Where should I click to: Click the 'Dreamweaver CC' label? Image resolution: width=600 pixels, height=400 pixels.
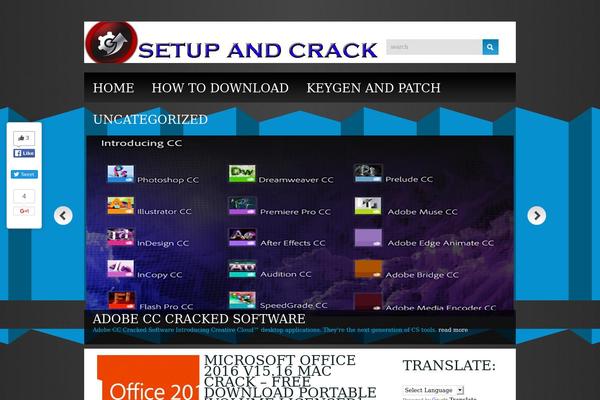pyautogui.click(x=296, y=180)
